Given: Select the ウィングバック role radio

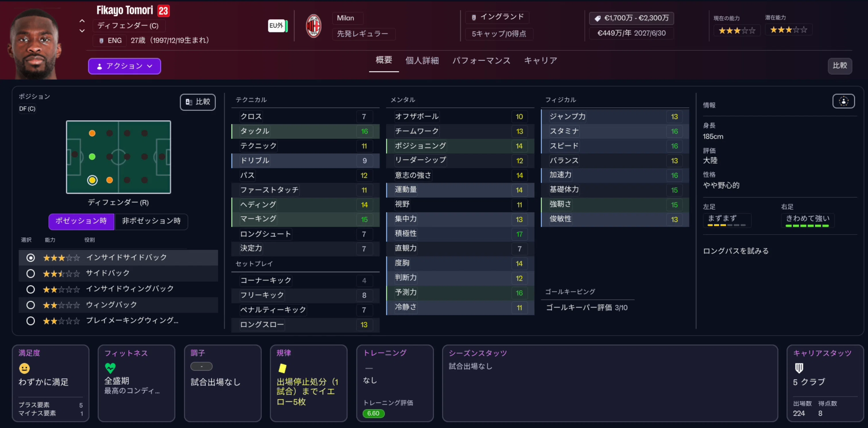Looking at the screenshot, I should (x=31, y=305).
